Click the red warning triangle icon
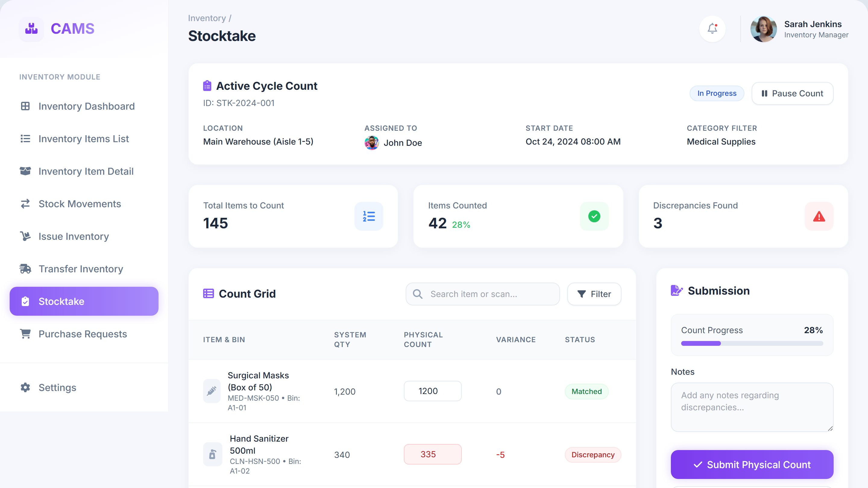 click(819, 216)
